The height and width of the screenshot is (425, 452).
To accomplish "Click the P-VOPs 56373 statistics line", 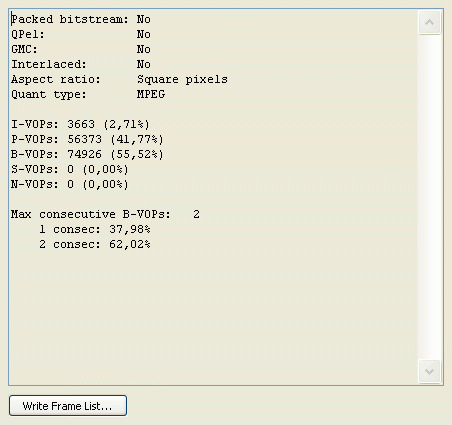I will click(x=87, y=139).
